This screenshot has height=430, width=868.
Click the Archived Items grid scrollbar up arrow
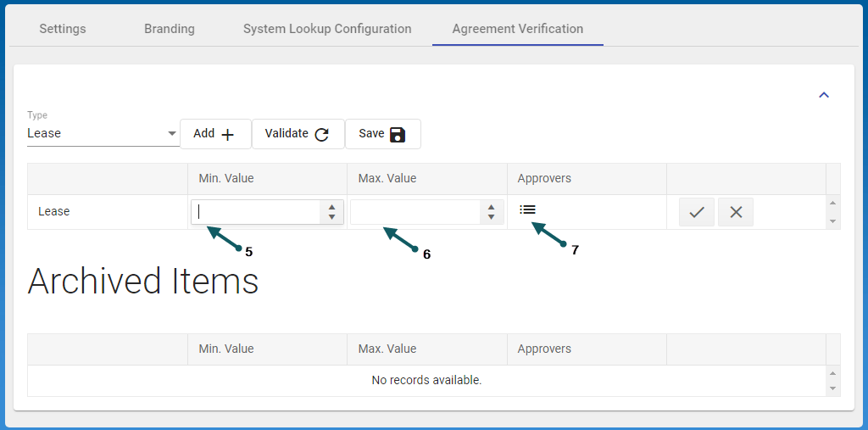click(833, 373)
